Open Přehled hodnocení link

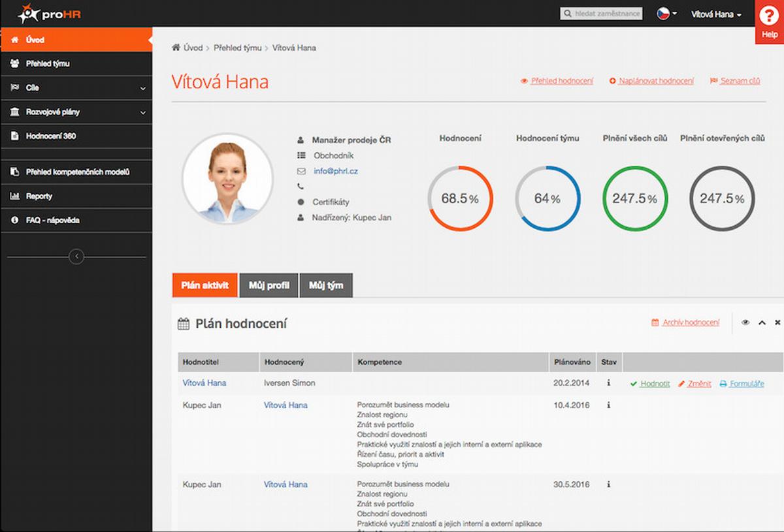557,81
